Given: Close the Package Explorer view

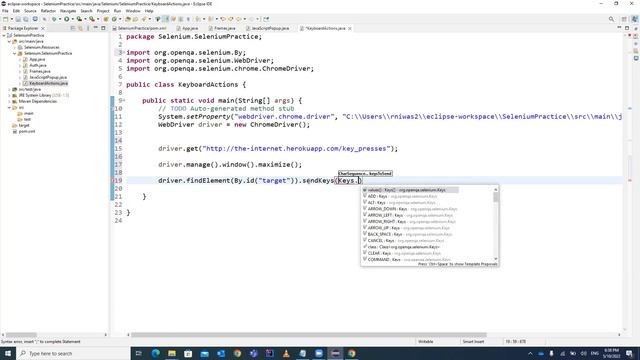Looking at the screenshot, I should tap(43, 28).
